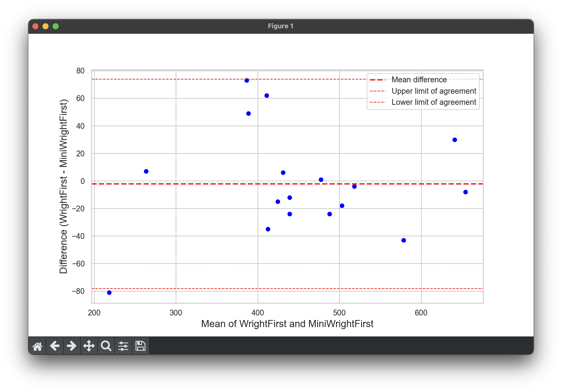Click the Back arrow to previous view

click(55, 346)
